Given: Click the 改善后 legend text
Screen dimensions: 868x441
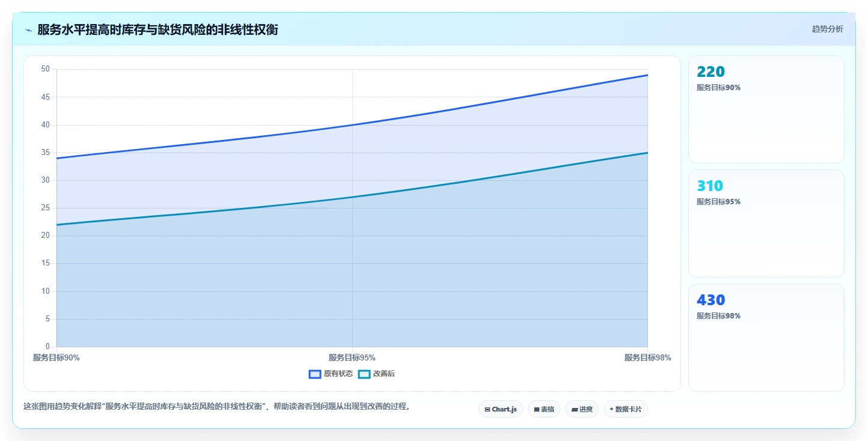Looking at the screenshot, I should coord(384,374).
